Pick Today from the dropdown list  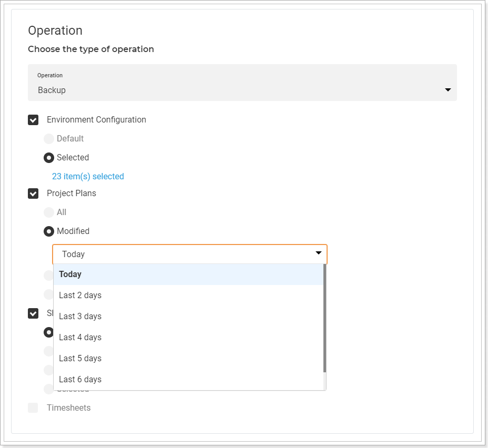188,274
